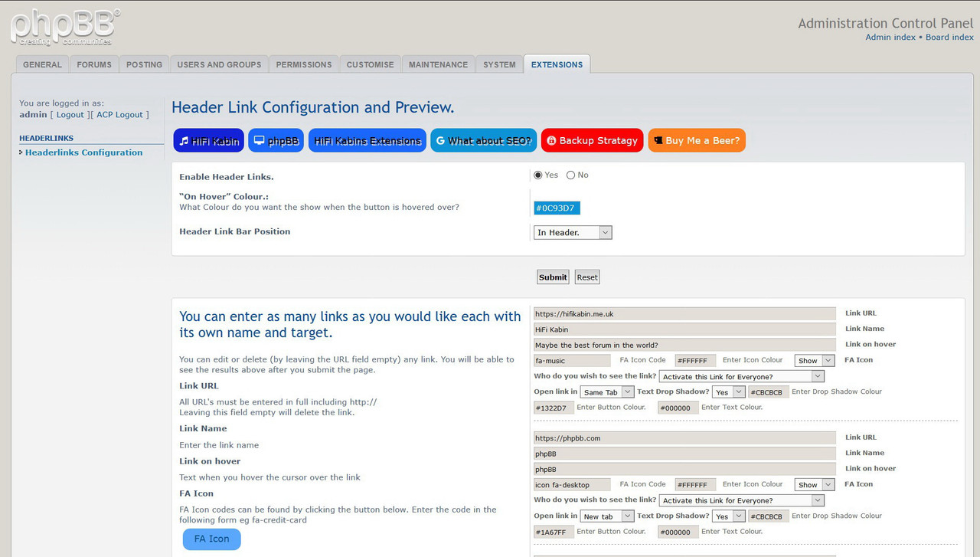The image size is (980, 557).
Task: Click HiFi Kabin button colour field #1322D7
Action: (x=554, y=408)
